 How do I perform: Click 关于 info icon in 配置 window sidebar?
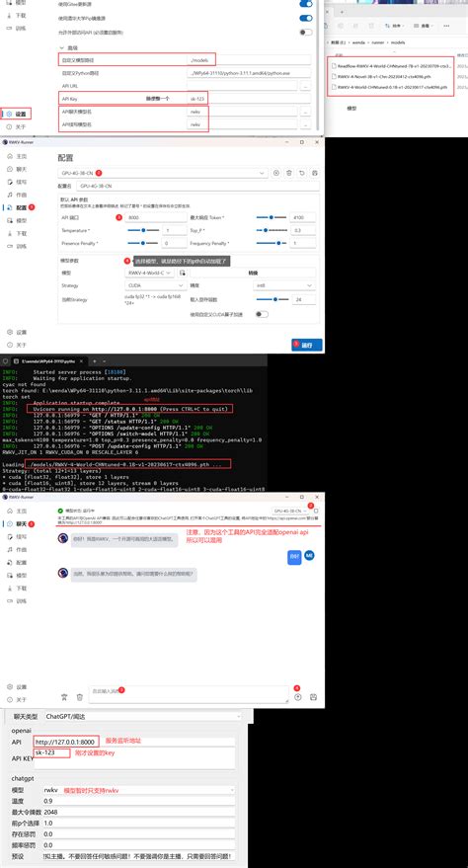[x=10, y=345]
